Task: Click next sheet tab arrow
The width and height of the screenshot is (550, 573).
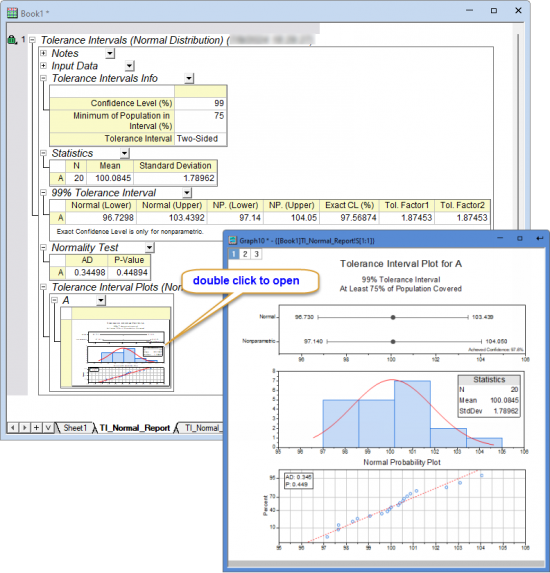Action: coord(24,427)
